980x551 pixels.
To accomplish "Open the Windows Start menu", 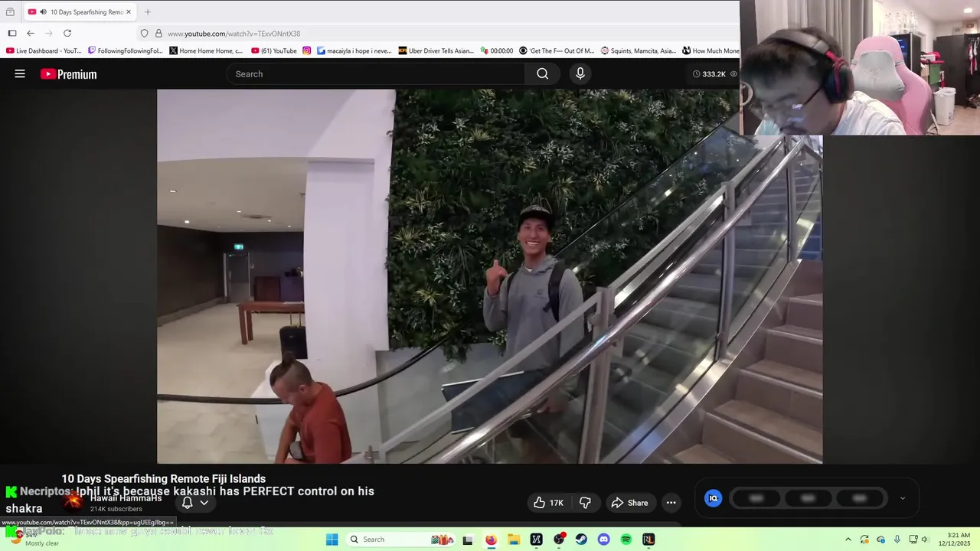I will click(x=332, y=540).
